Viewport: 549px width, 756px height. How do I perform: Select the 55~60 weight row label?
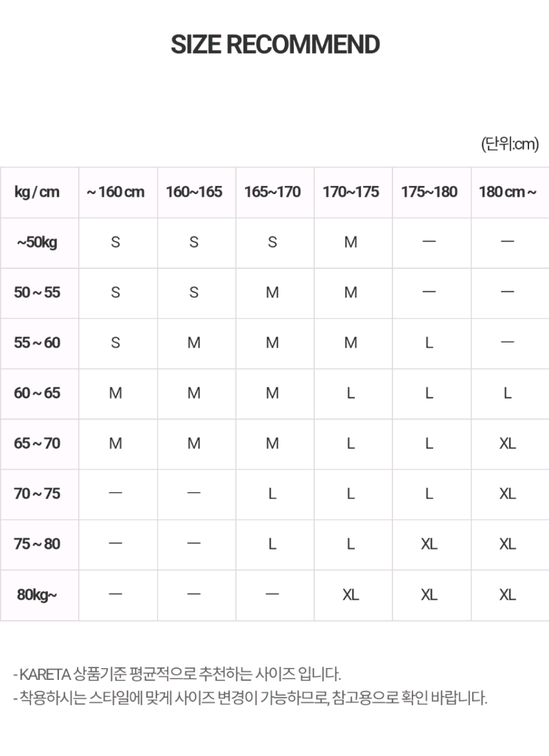[37, 343]
